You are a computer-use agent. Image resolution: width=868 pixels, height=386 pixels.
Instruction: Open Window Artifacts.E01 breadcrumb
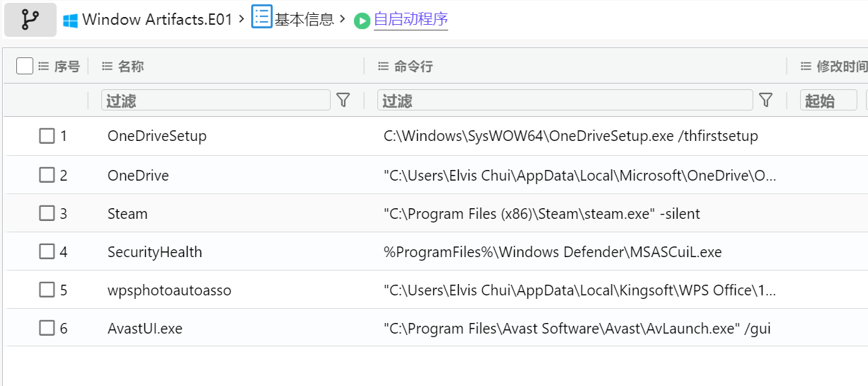pos(157,20)
